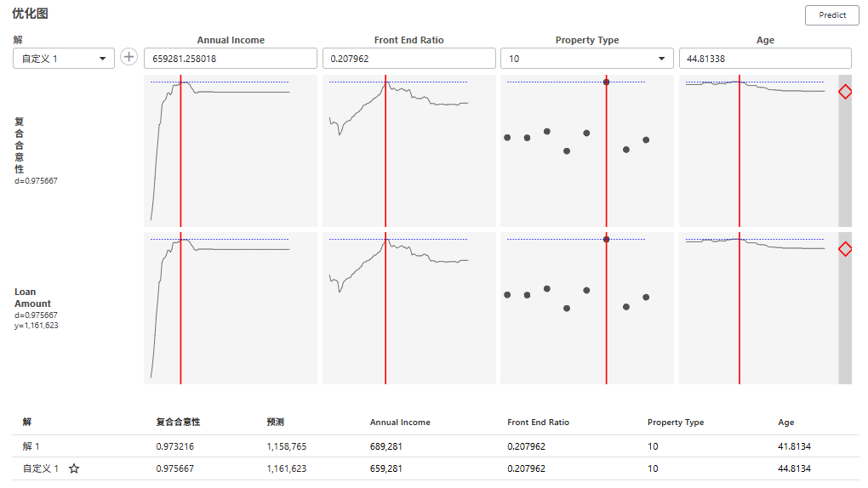
Task: Click red diamond marker in Loan Amount row
Action: coord(845,249)
